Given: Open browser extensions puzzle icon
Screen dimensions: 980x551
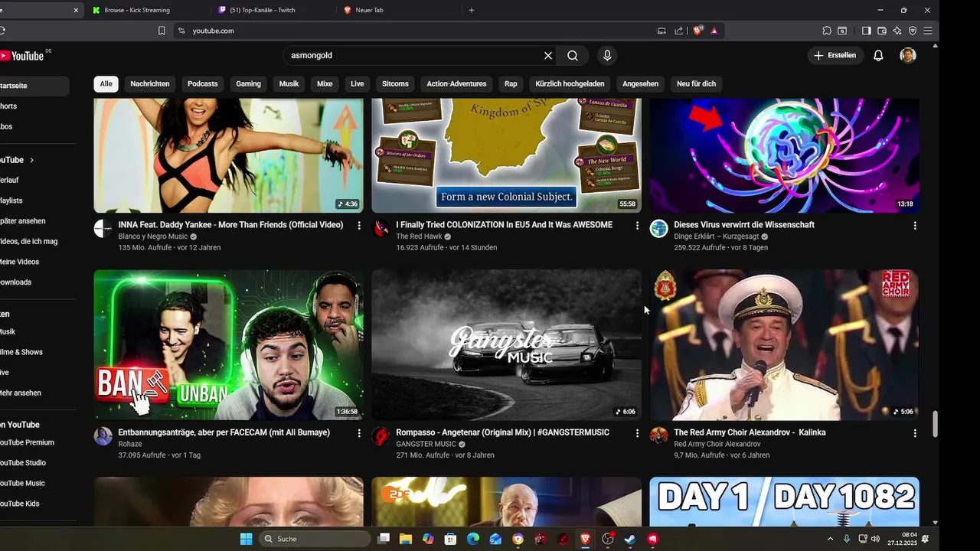Looking at the screenshot, I should pos(827,31).
